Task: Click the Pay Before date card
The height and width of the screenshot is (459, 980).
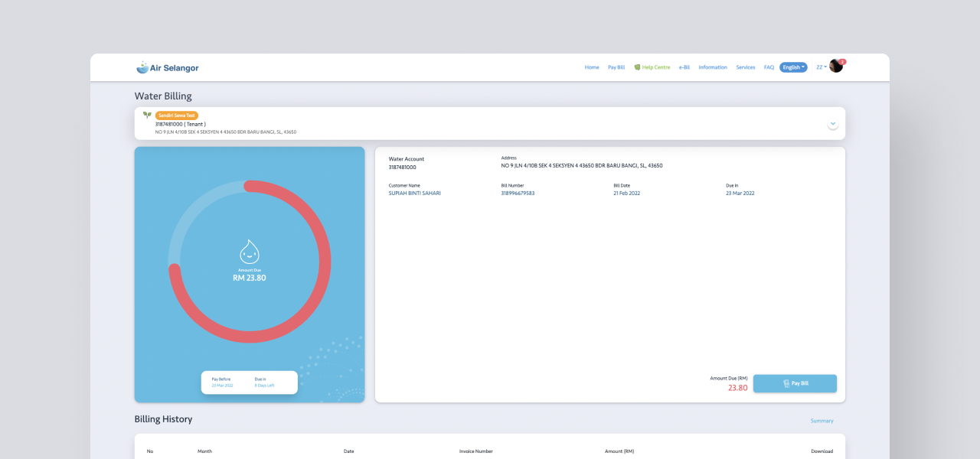Action: [221, 382]
